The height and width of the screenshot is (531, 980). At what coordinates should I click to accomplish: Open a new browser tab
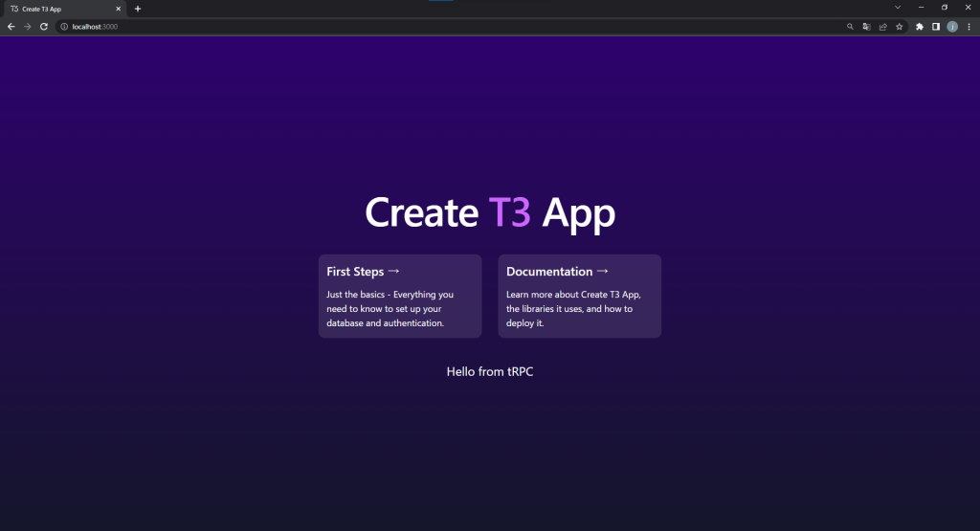138,9
